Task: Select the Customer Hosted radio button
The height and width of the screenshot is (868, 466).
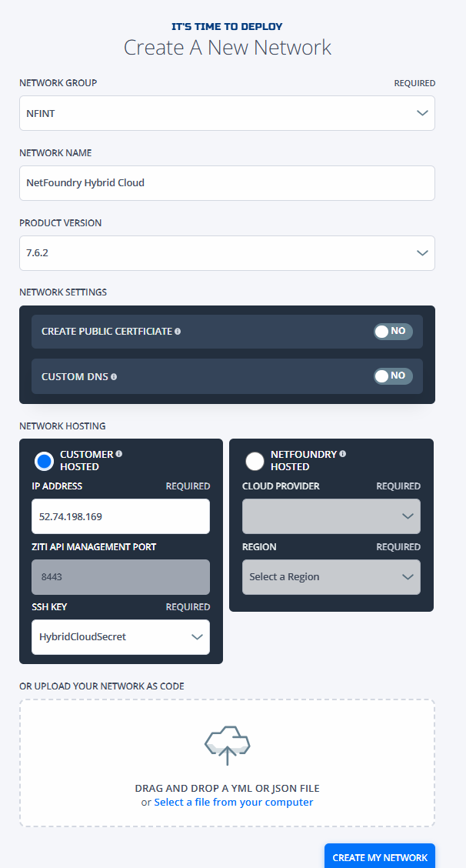Action: pos(45,461)
